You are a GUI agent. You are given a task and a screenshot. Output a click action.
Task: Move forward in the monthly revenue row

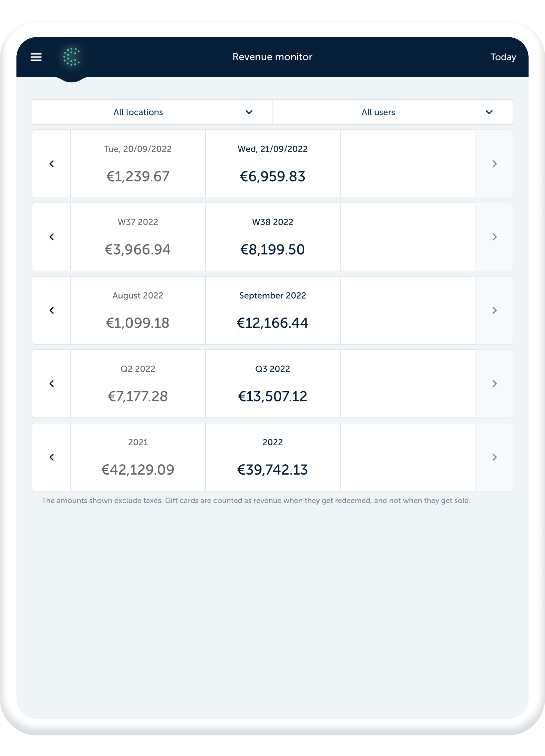pyautogui.click(x=494, y=310)
